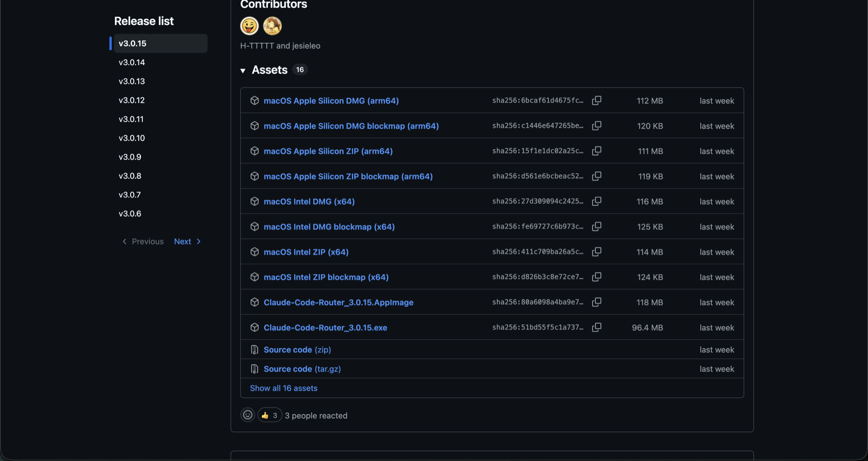Download macOS Apple Silicon ZIP blockmap (arm64)
Image resolution: width=868 pixels, height=461 pixels.
(348, 176)
